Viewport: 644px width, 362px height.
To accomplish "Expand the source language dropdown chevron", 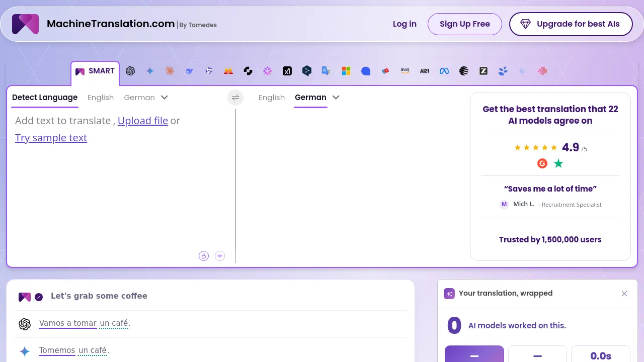I will pyautogui.click(x=164, y=98).
